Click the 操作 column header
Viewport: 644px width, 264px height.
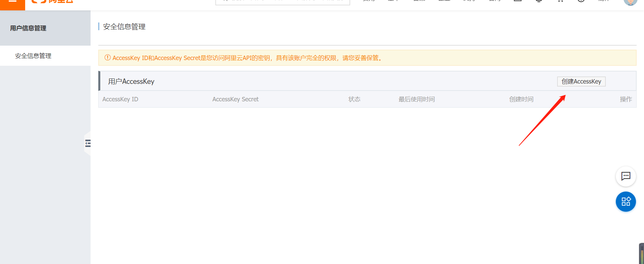click(626, 99)
